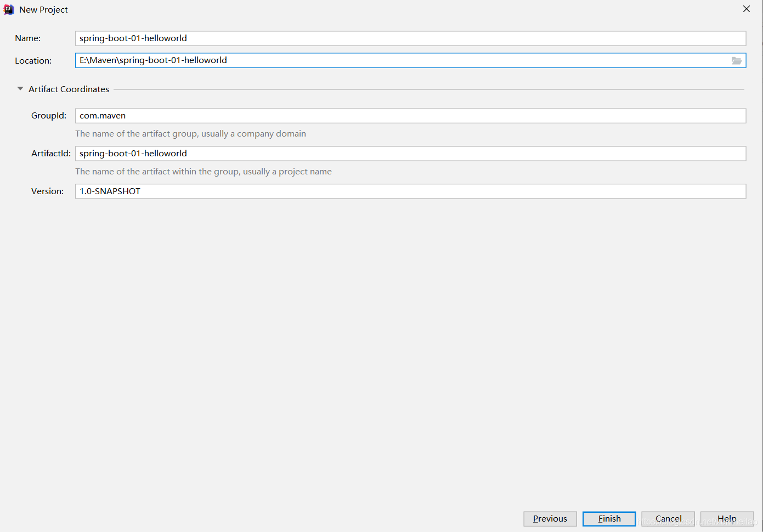
Task: Click the 'Location:' label
Action: (33, 61)
